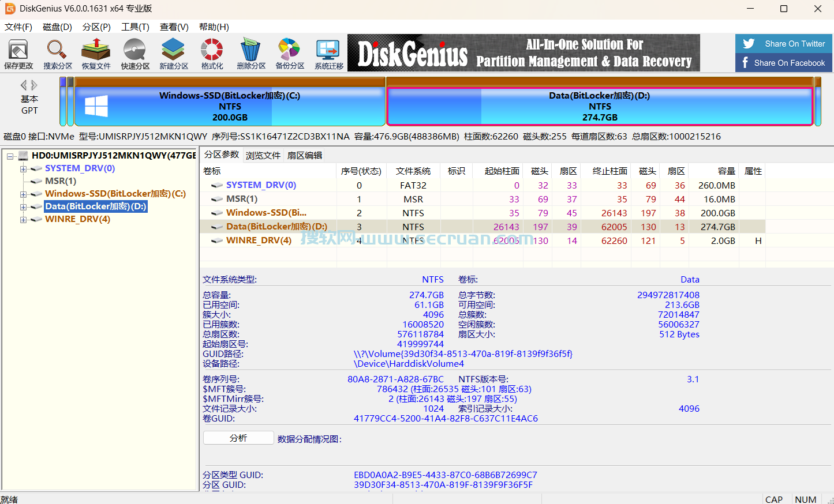This screenshot has height=504, width=834.
Task: Select WINRE_DRV(4) in the left tree
Action: coord(77,219)
